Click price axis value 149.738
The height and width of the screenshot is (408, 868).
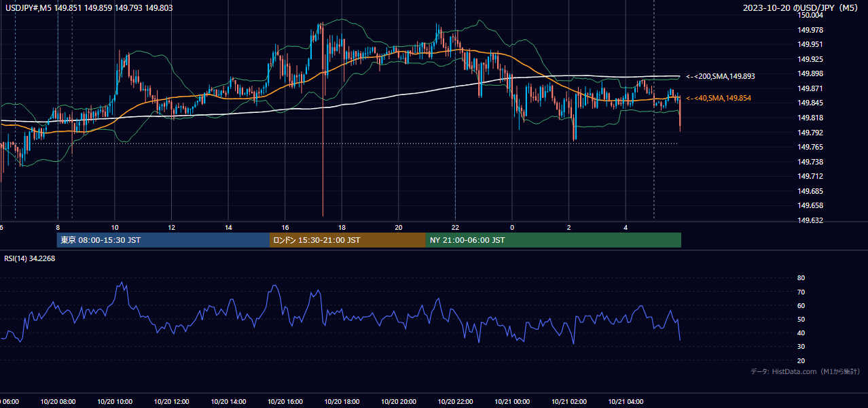point(811,162)
